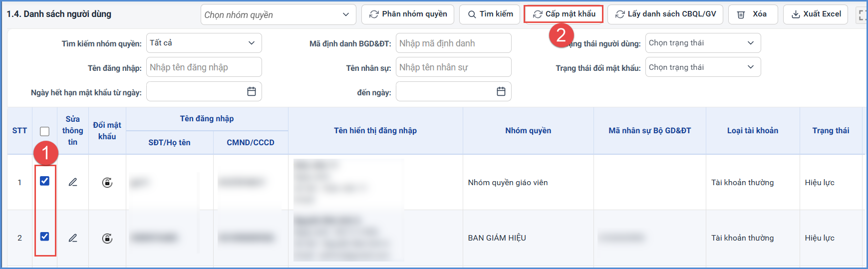Open calendar icon for 'đến ngày' field
Image resolution: width=868 pixels, height=269 pixels.
point(501,91)
